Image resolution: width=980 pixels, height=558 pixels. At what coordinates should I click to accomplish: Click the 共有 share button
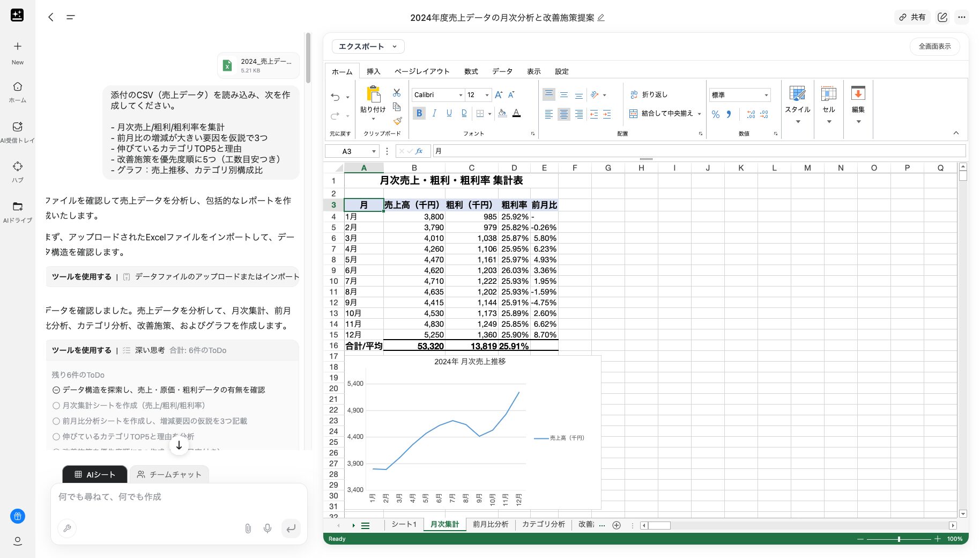[912, 17]
